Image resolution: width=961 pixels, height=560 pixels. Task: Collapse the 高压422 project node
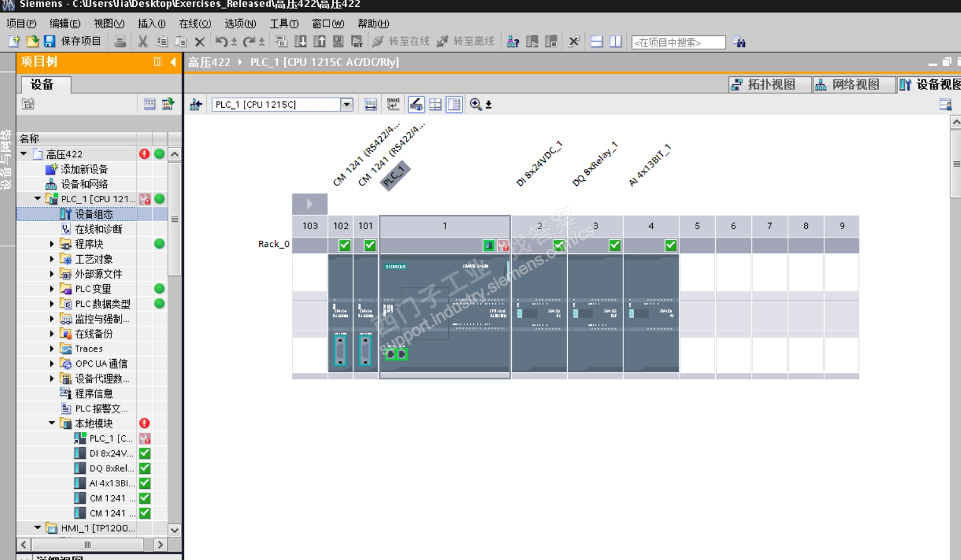pyautogui.click(x=24, y=154)
